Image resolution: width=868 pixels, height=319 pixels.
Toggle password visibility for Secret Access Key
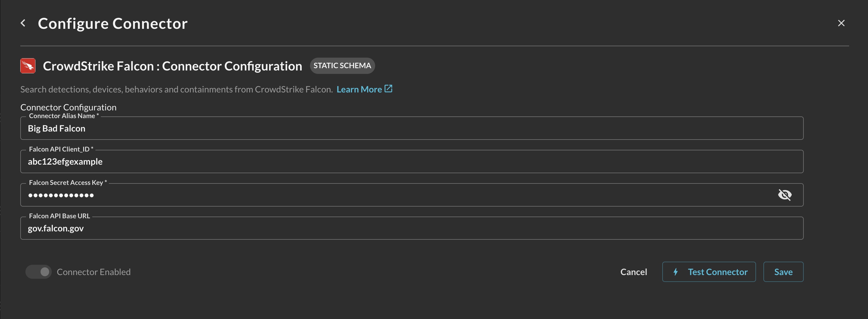(785, 194)
